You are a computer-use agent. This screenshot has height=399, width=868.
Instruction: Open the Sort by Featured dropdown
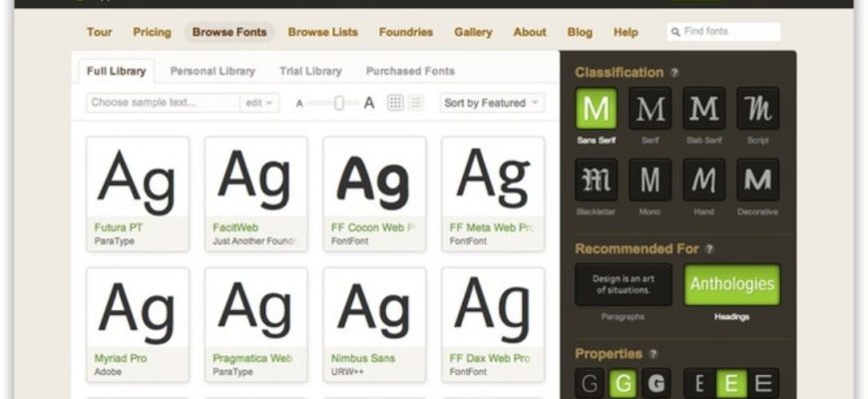click(492, 103)
